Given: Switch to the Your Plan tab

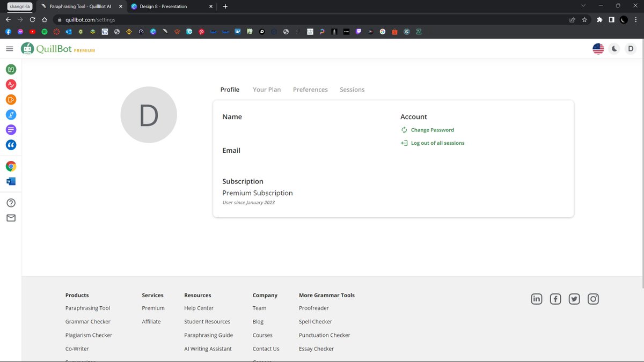Looking at the screenshot, I should (267, 90).
